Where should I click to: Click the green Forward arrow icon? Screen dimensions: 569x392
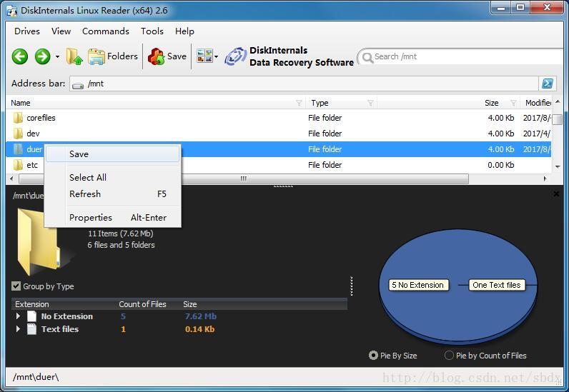pos(42,56)
